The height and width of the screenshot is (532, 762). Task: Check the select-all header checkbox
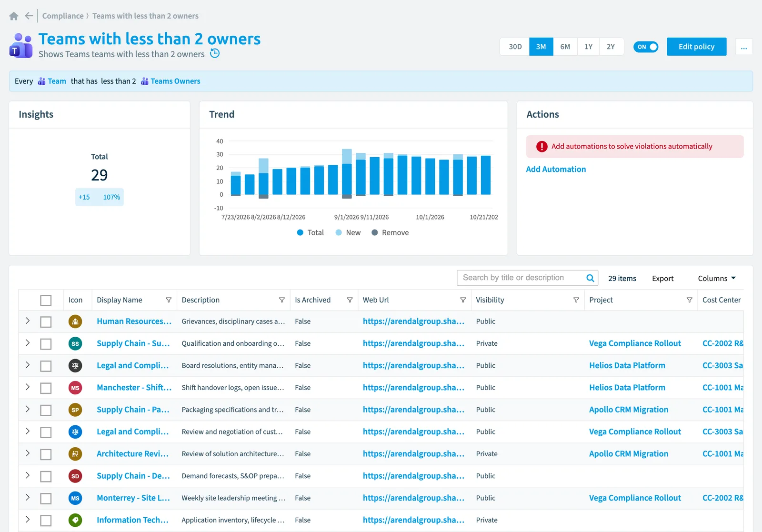[46, 301]
